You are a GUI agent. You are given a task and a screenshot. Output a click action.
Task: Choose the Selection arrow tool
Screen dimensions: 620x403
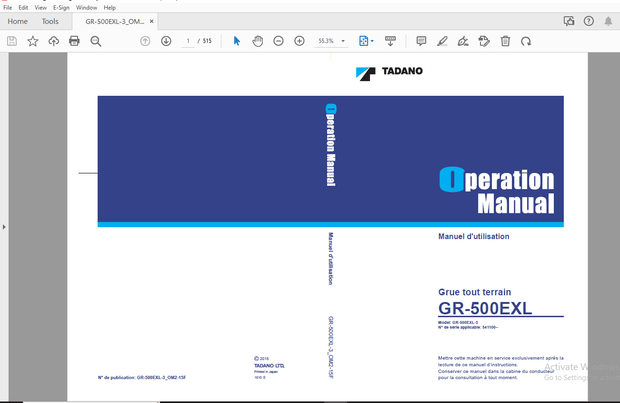[x=237, y=41]
